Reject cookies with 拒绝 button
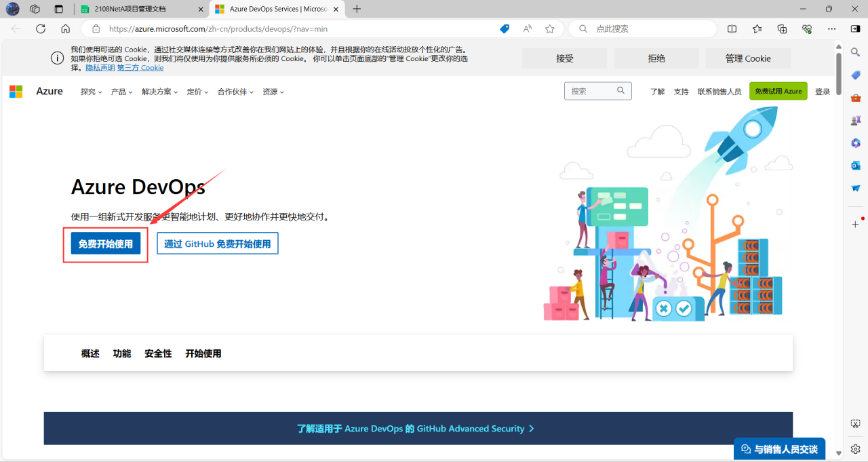Image resolution: width=868 pixels, height=462 pixels. coord(656,58)
